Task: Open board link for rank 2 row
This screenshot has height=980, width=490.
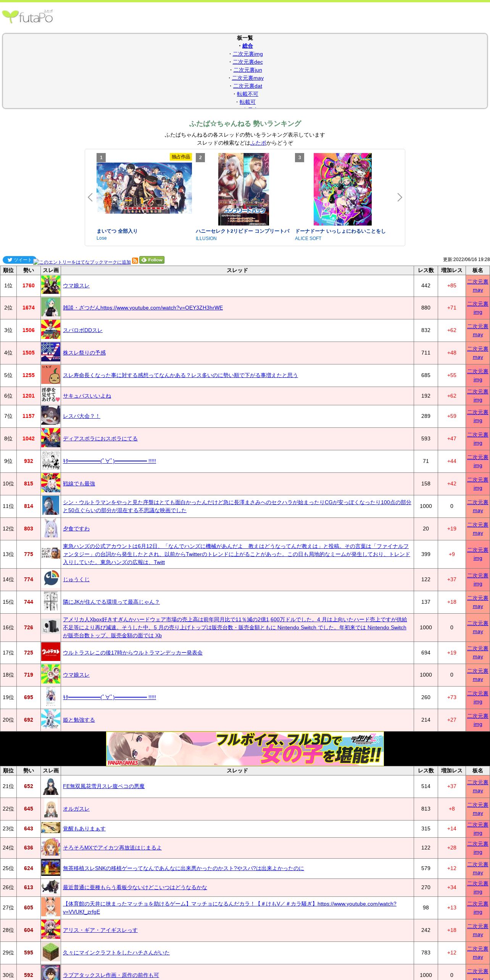Action: (x=478, y=308)
